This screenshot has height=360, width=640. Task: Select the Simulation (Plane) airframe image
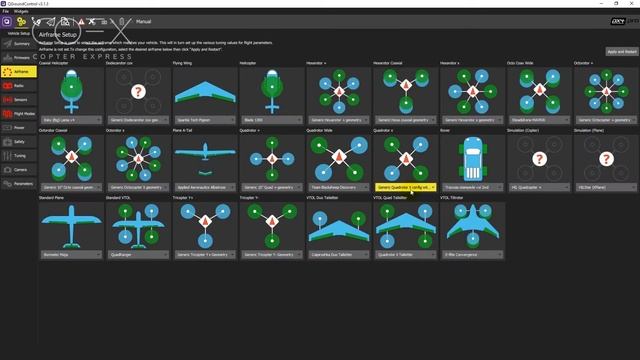click(x=606, y=159)
